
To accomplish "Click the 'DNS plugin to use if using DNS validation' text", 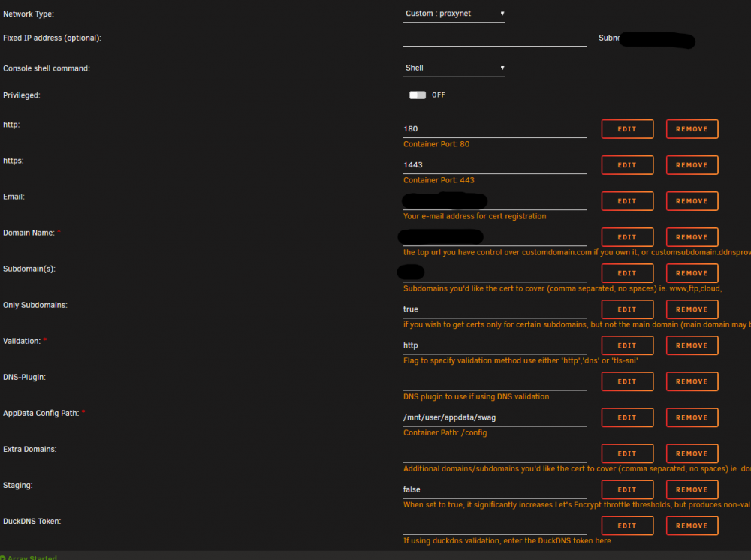I will click(476, 396).
